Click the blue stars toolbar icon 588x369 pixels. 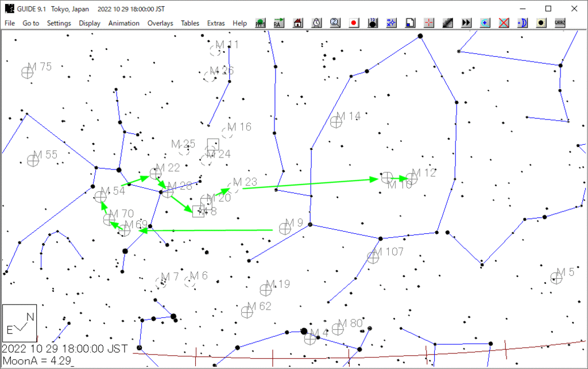click(x=392, y=23)
